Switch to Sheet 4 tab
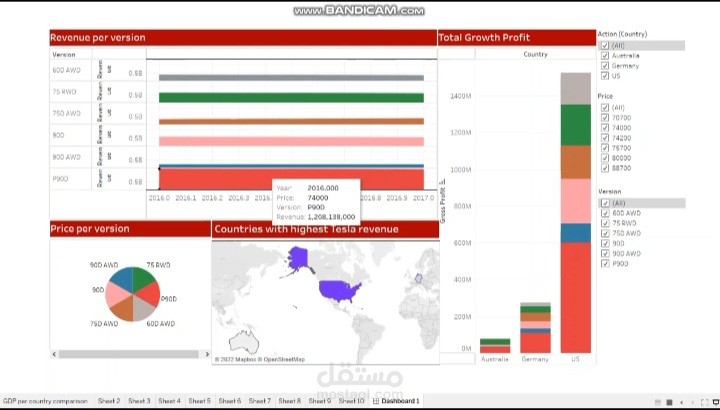This screenshot has width=720, height=410. pos(169,401)
